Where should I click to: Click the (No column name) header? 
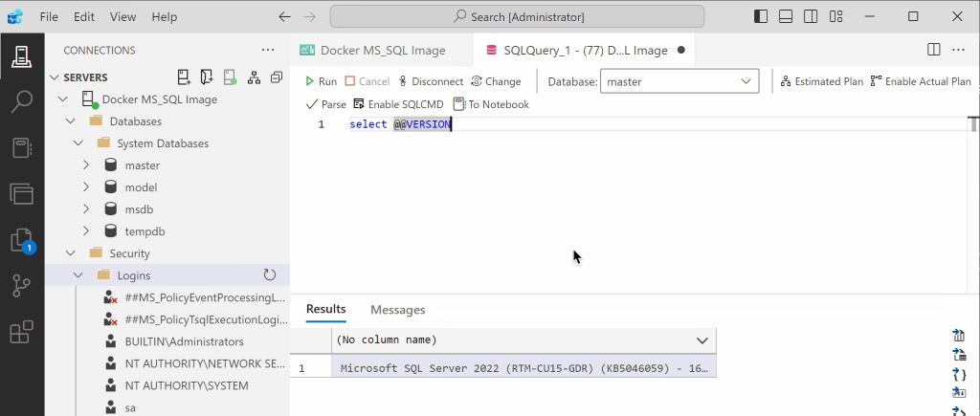point(387,340)
